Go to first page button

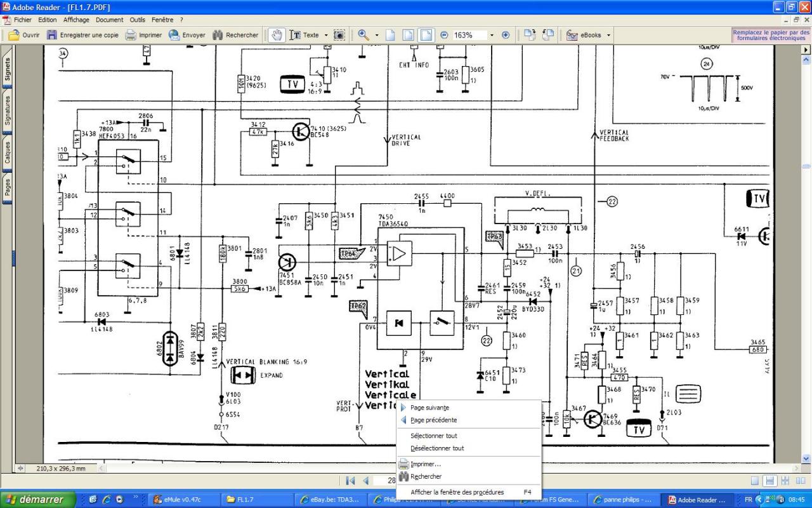[x=350, y=481]
